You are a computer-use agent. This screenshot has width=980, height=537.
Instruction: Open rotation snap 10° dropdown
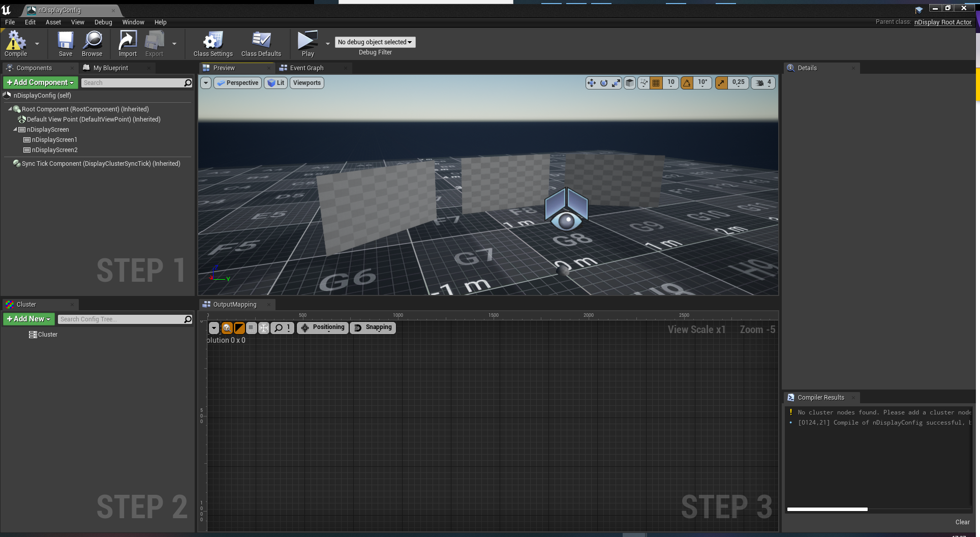[x=702, y=83]
